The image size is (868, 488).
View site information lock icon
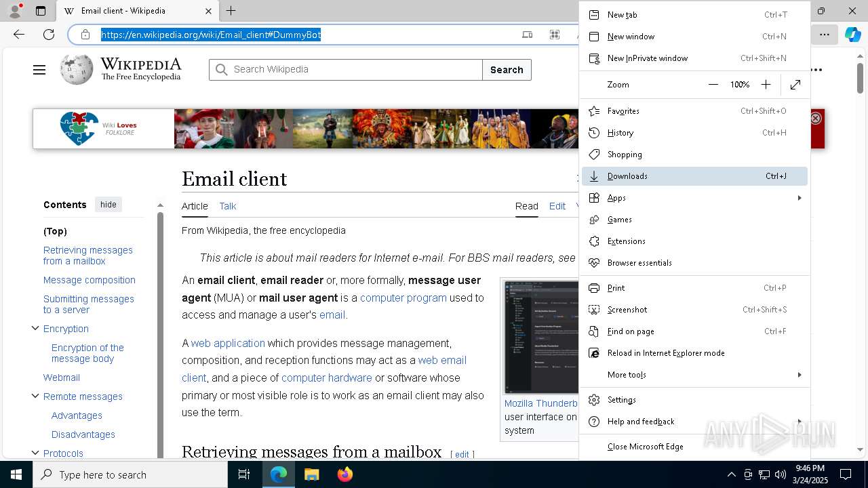85,35
